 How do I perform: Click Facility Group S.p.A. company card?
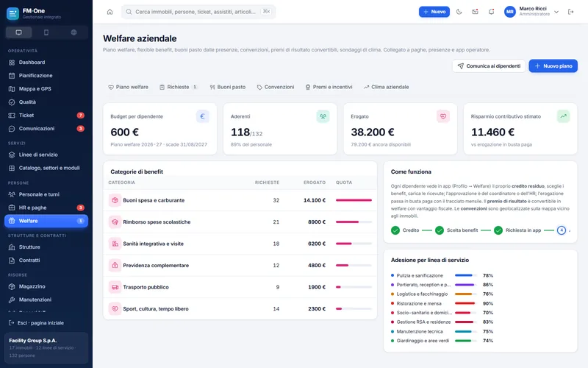point(46,347)
